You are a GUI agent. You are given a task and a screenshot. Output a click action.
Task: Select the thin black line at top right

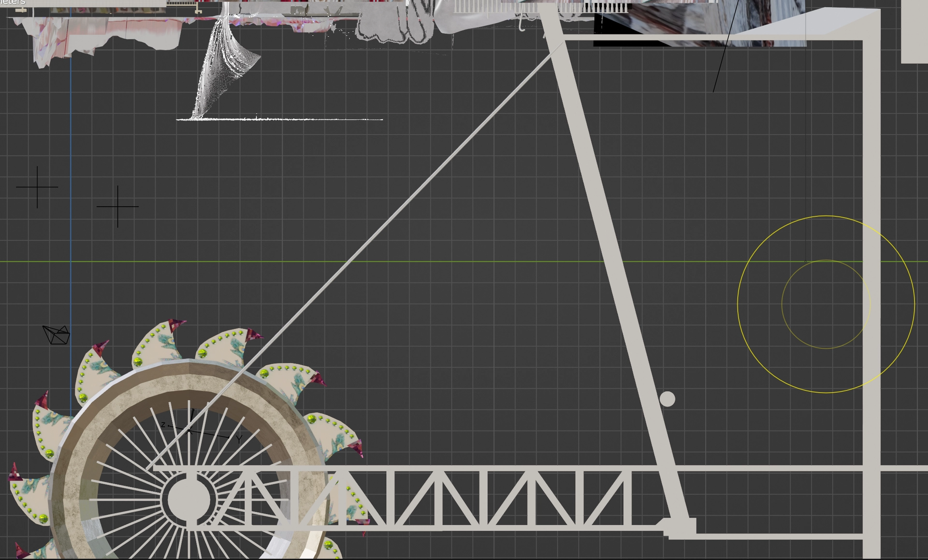pyautogui.click(x=726, y=46)
